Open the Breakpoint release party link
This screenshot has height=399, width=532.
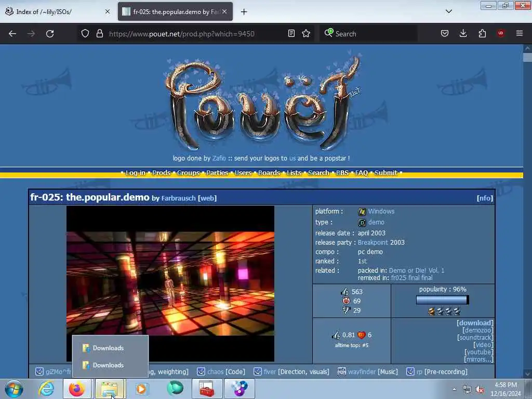point(373,243)
